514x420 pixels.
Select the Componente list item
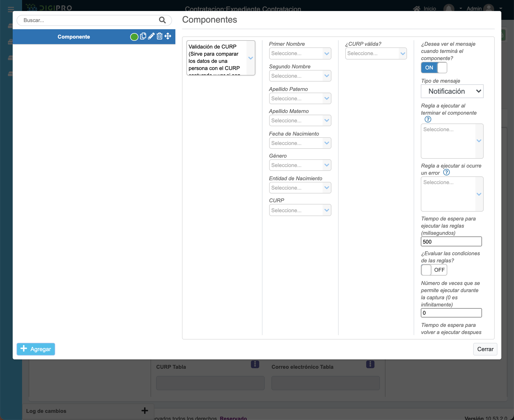74,37
